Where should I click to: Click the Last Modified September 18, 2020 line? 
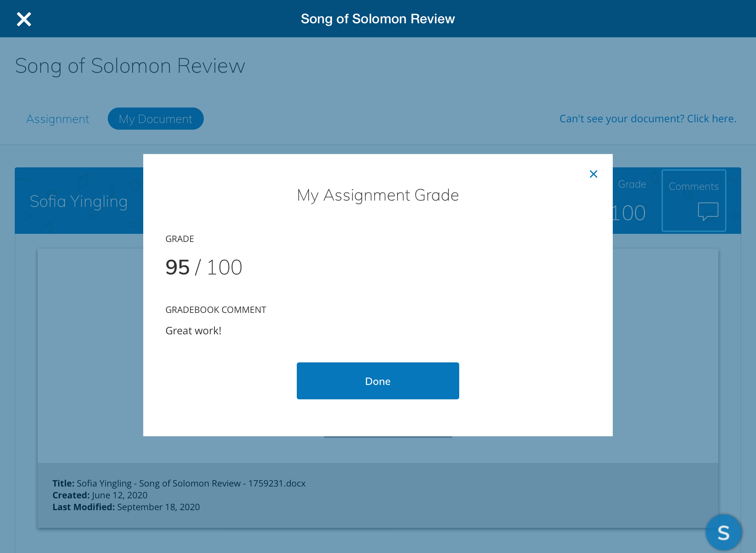coord(126,507)
